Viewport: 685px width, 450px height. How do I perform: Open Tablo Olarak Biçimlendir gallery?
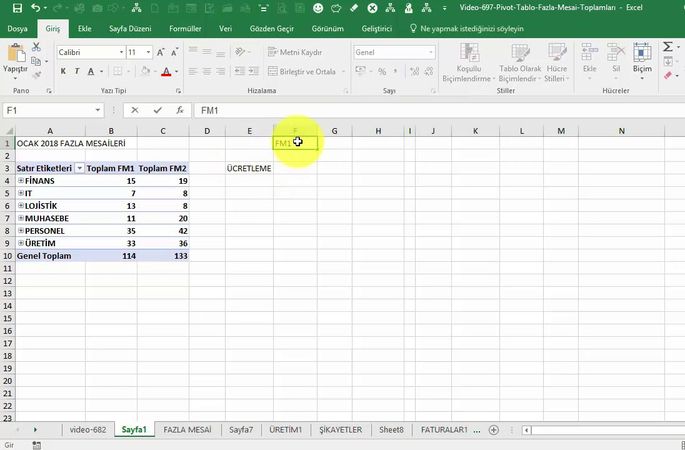(x=520, y=62)
